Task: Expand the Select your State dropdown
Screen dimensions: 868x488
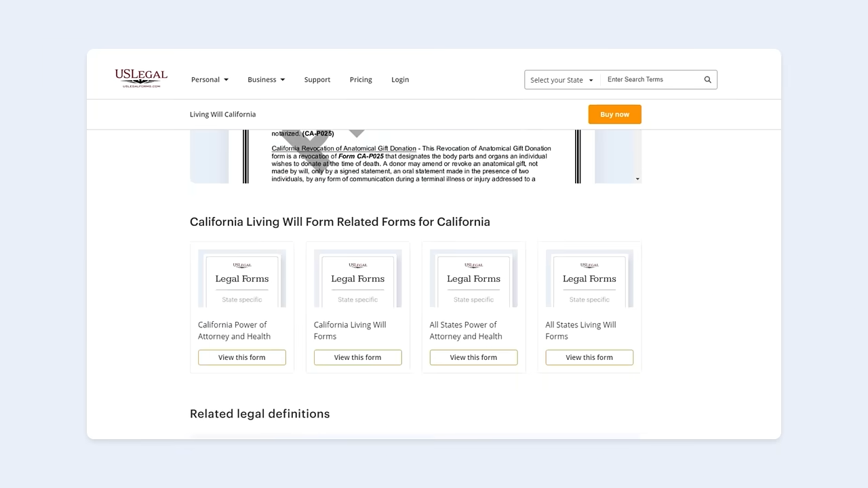Action: click(561, 80)
